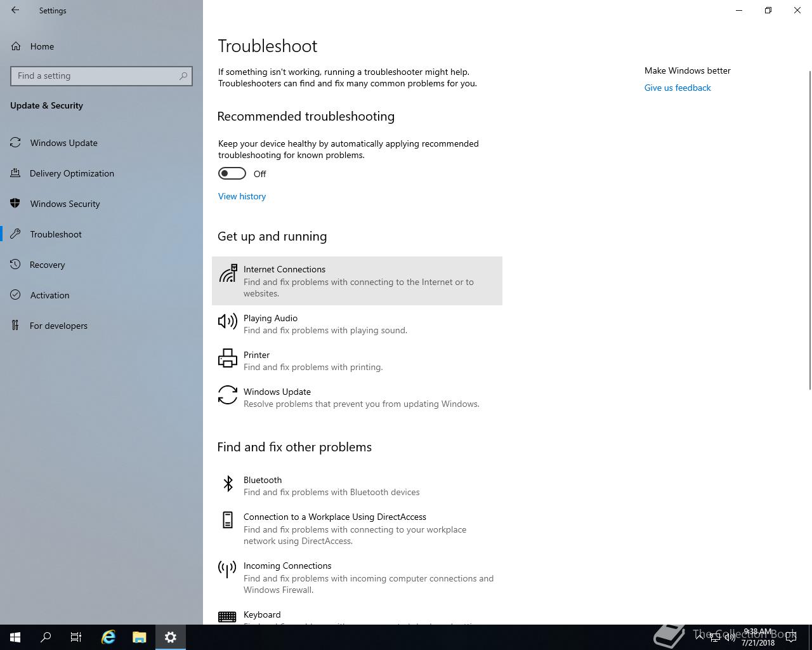
Task: Open the Home settings page
Action: 101,46
